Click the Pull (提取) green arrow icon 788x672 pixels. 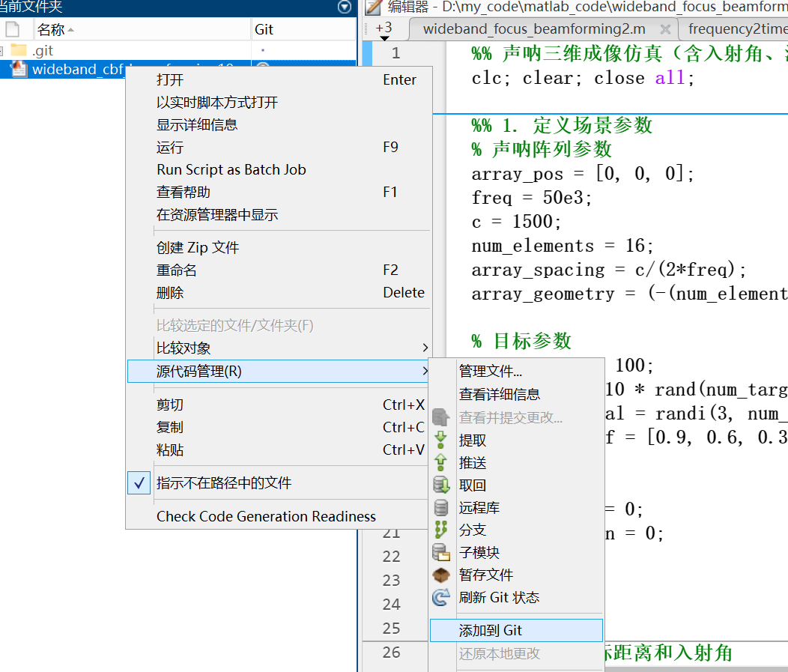point(442,440)
